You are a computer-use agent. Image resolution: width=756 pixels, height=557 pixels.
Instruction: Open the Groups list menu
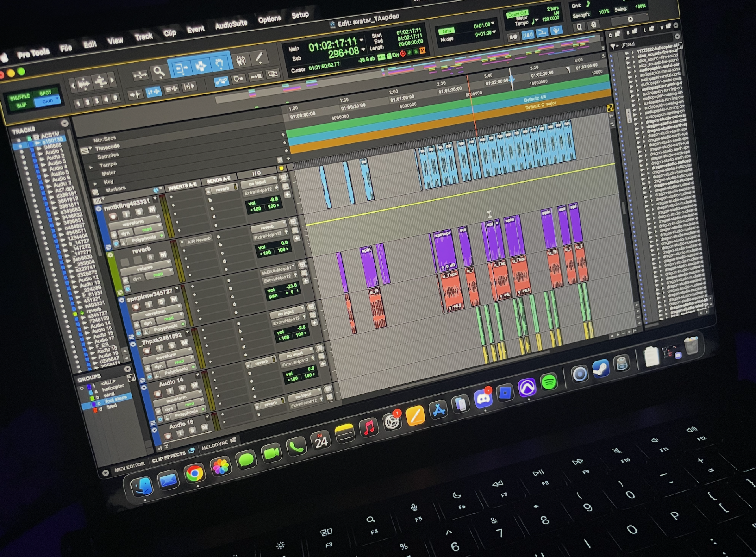pyautogui.click(x=127, y=369)
